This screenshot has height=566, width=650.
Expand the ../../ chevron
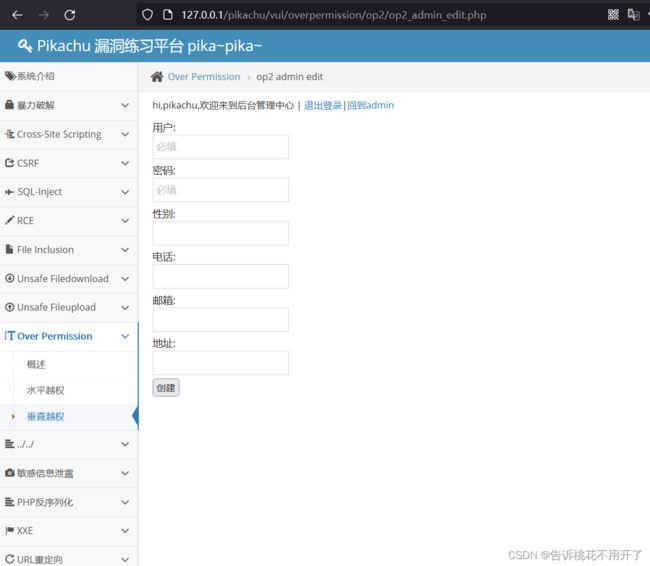[125, 444]
